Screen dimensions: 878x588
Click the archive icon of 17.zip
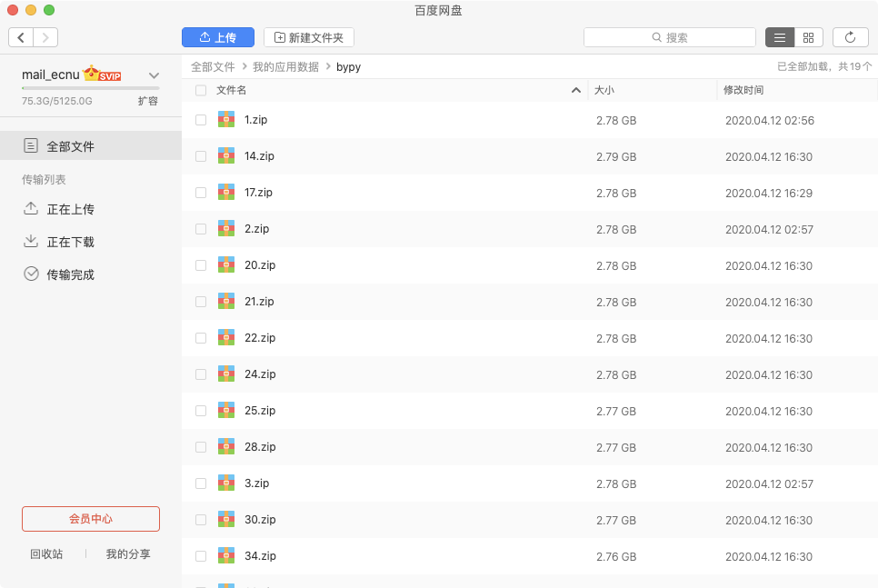pos(226,192)
